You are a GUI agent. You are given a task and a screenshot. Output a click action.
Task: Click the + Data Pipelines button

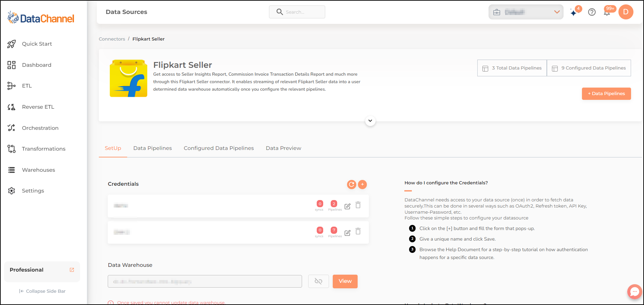click(606, 94)
